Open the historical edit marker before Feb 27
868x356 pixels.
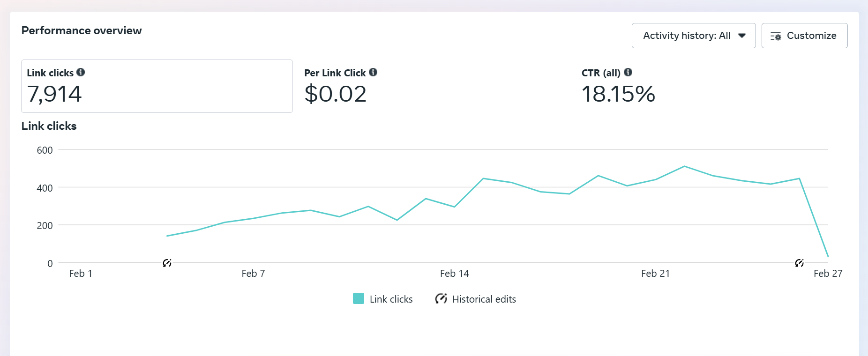[x=800, y=263]
